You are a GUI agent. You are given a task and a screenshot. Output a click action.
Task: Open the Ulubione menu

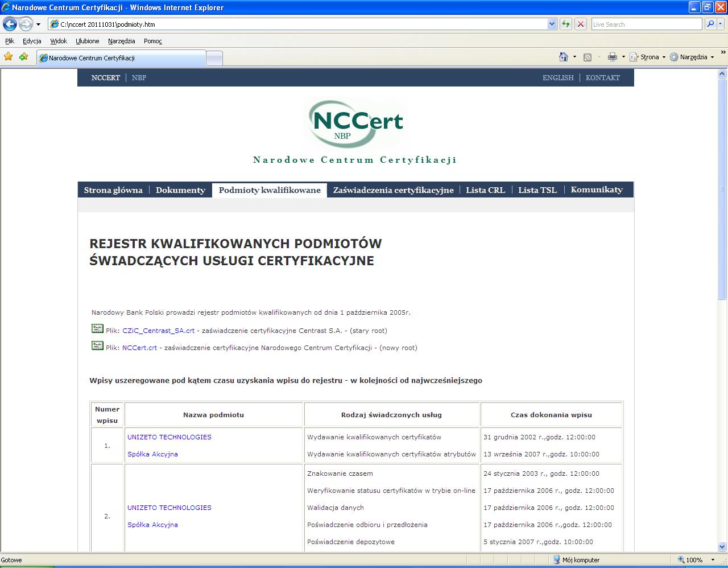click(88, 41)
